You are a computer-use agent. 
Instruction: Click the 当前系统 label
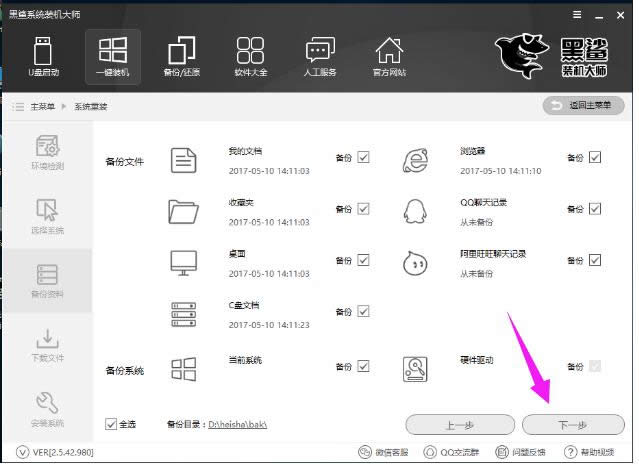click(245, 360)
